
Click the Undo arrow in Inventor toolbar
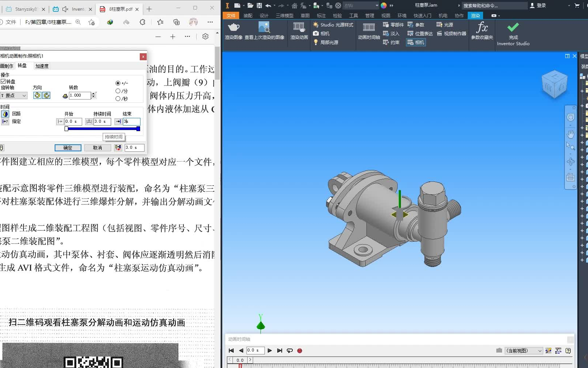[268, 5]
